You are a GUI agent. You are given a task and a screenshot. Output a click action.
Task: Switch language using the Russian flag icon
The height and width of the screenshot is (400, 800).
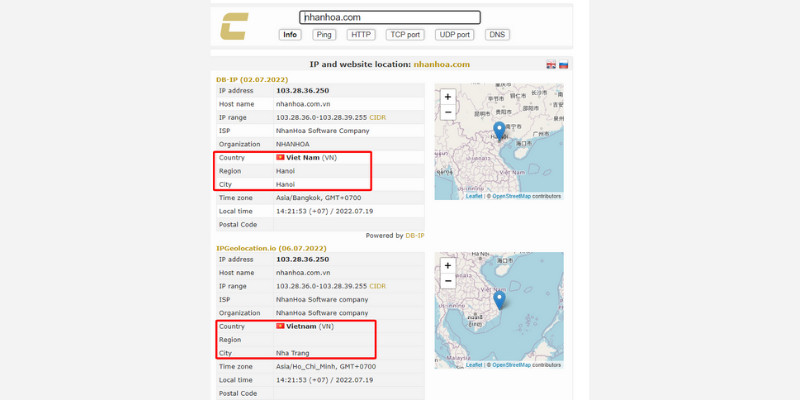click(564, 65)
